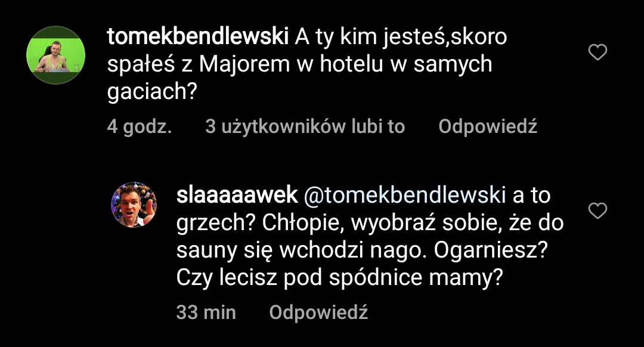The width and height of the screenshot is (644, 347).
Task: Go to the tomekbendlewski username in the first comment
Action: [x=200, y=37]
